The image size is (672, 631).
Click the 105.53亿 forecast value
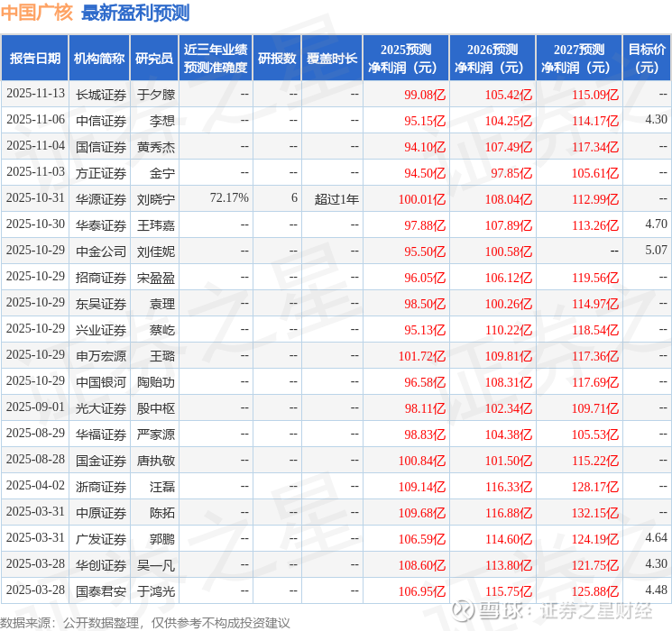point(595,434)
